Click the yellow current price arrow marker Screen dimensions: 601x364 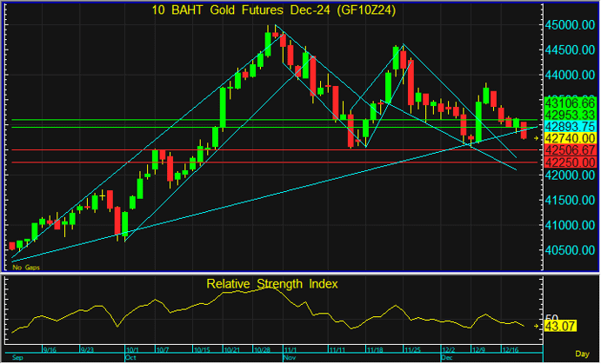pos(537,138)
